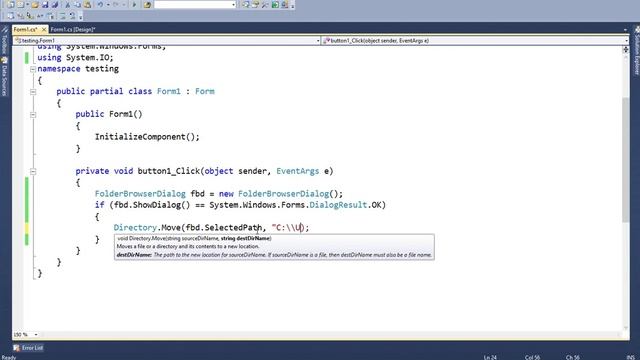Click the Paste clipboard icon

(87, 4)
